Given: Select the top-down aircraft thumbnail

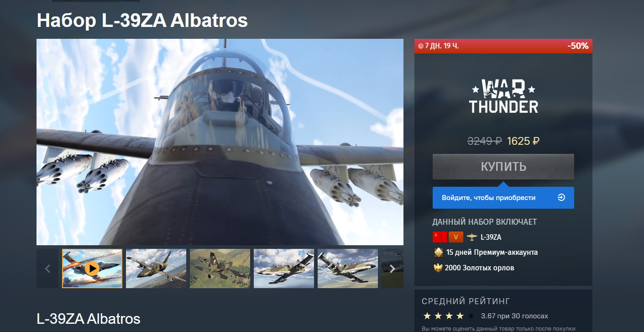Looking at the screenshot, I should (220, 269).
